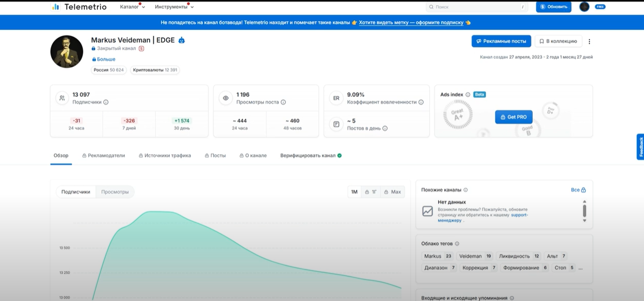Click the channel avatar photo
Image resolution: width=644 pixels, height=301 pixels.
click(x=67, y=52)
